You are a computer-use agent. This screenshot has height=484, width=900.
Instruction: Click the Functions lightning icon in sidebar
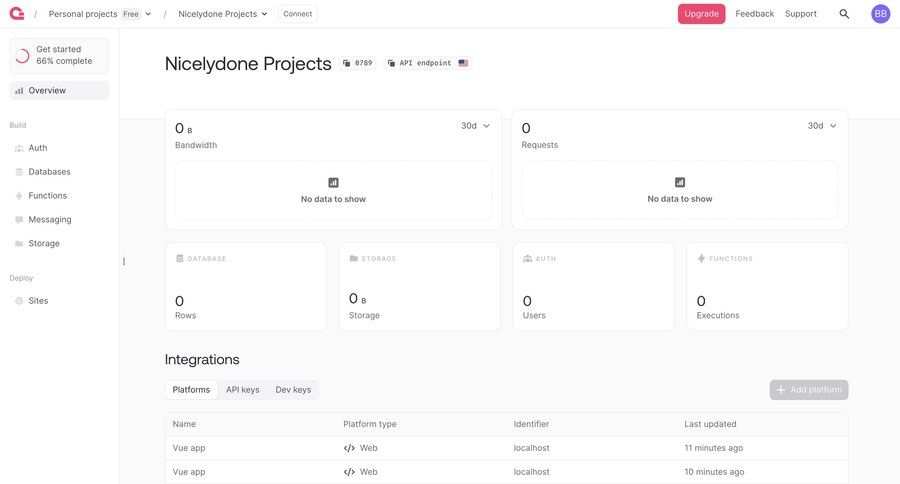point(19,196)
